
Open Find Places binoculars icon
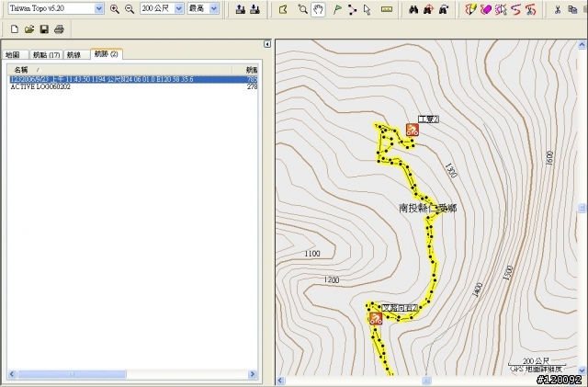coord(413,9)
